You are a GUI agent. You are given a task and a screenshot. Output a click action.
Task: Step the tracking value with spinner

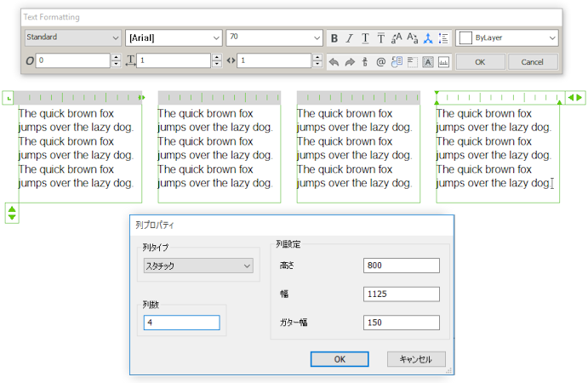[x=317, y=60]
